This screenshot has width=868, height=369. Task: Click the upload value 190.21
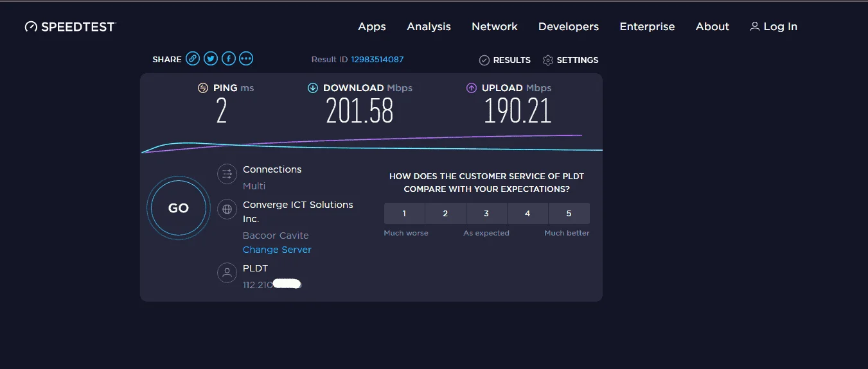point(518,111)
